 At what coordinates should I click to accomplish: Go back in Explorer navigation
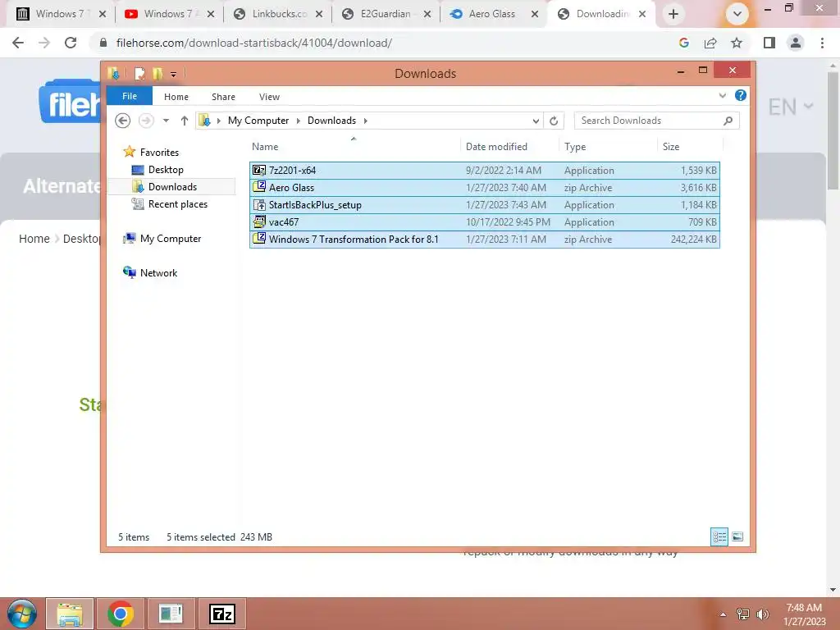tap(123, 121)
